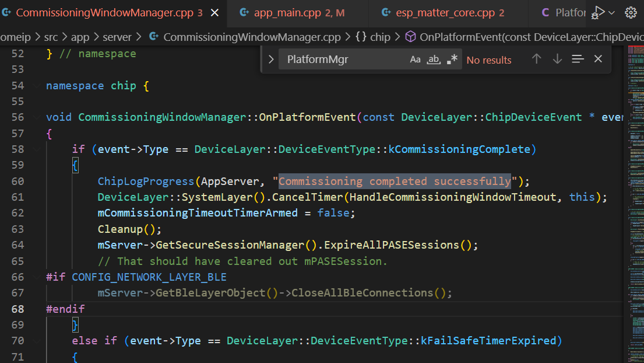Click the C++ file icon on esp_matter_core.cpp tab
The width and height of the screenshot is (644, 363).
[x=386, y=12]
